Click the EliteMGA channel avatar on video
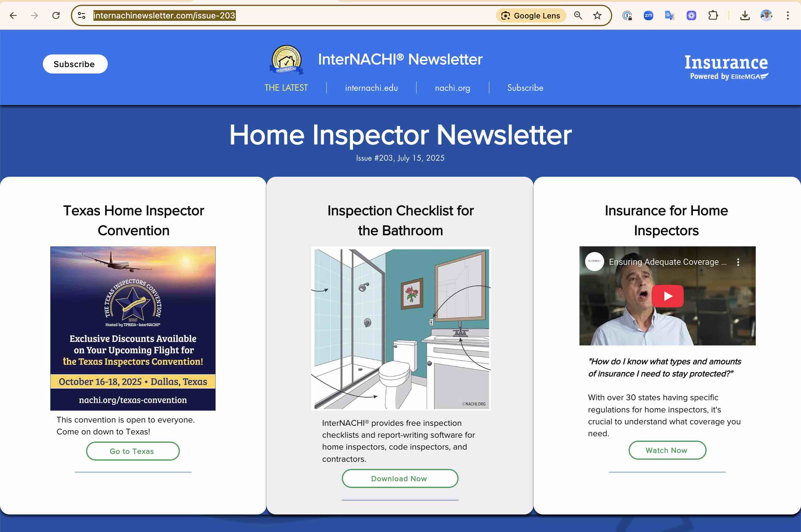This screenshot has height=532, width=801. pyautogui.click(x=594, y=262)
